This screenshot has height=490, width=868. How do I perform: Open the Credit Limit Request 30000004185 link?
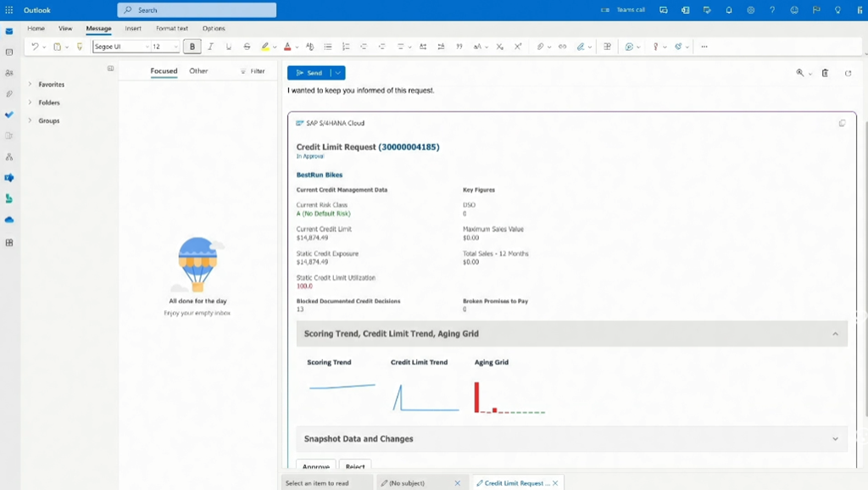click(409, 147)
